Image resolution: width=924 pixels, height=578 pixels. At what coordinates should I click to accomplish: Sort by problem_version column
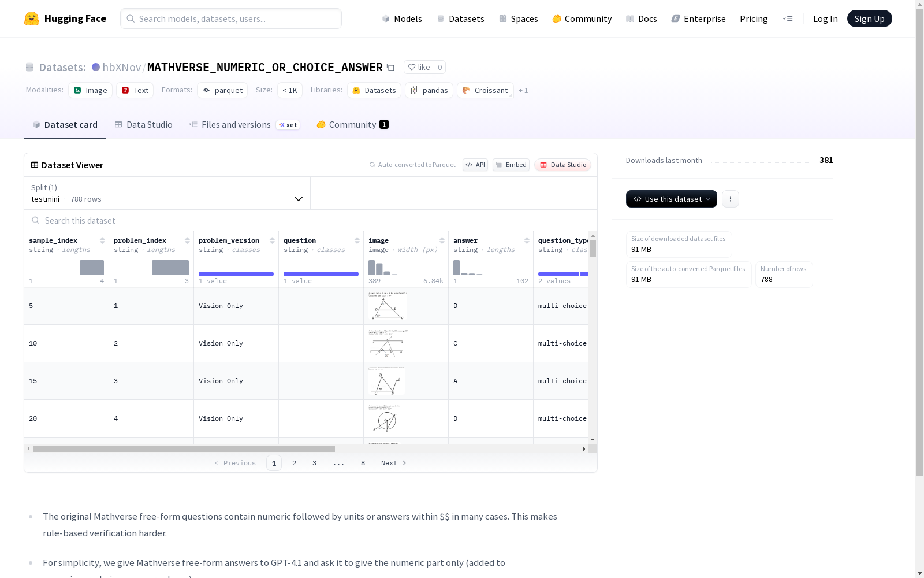pos(272,240)
